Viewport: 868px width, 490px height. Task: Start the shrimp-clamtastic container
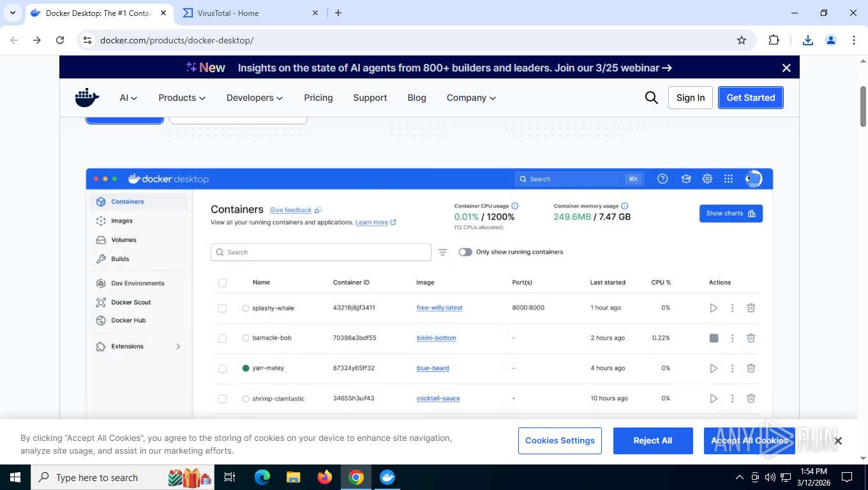[714, 398]
